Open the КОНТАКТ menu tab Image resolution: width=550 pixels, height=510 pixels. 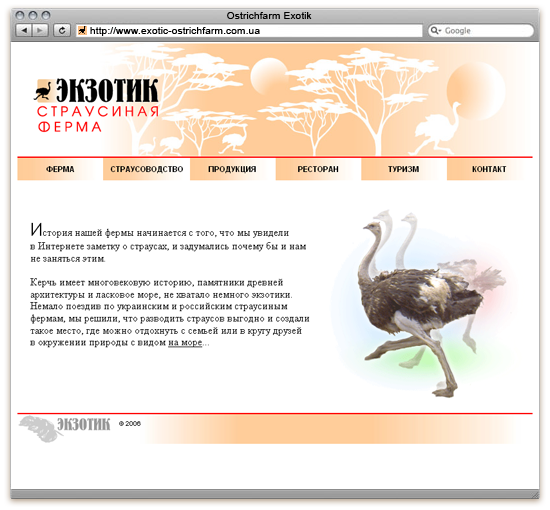point(489,169)
